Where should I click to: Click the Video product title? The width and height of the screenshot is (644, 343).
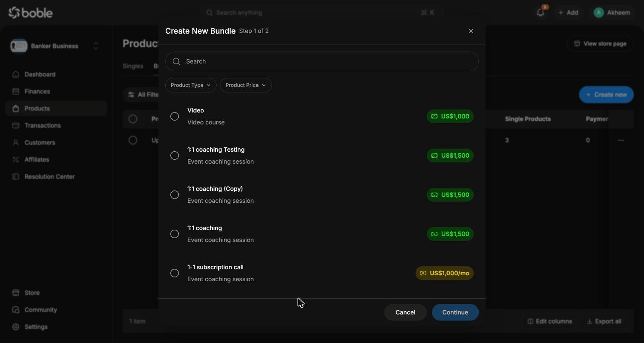coord(195,110)
